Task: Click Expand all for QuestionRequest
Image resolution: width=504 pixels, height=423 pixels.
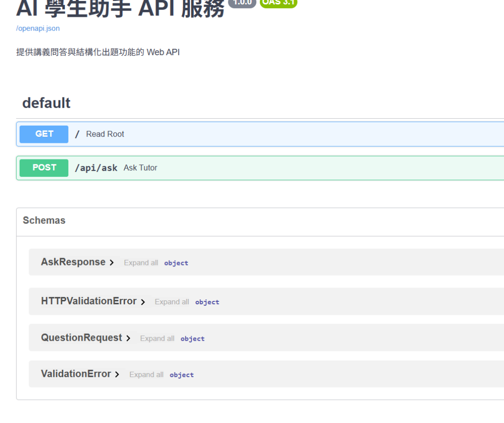Action: click(x=157, y=338)
